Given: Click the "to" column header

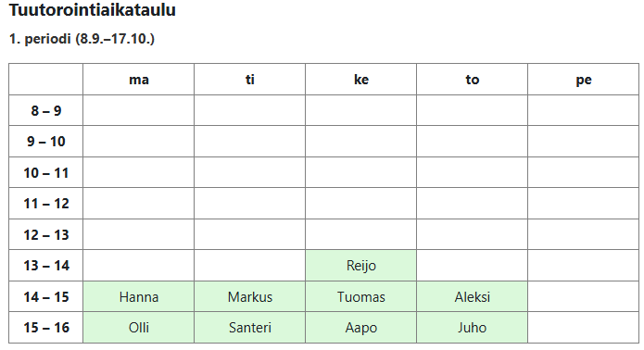Looking at the screenshot, I should pyautogui.click(x=472, y=80).
